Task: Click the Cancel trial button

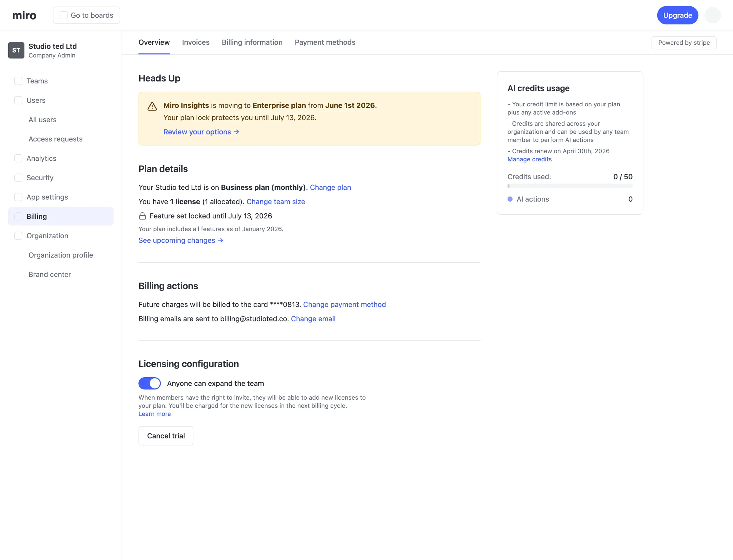Action: pyautogui.click(x=166, y=436)
